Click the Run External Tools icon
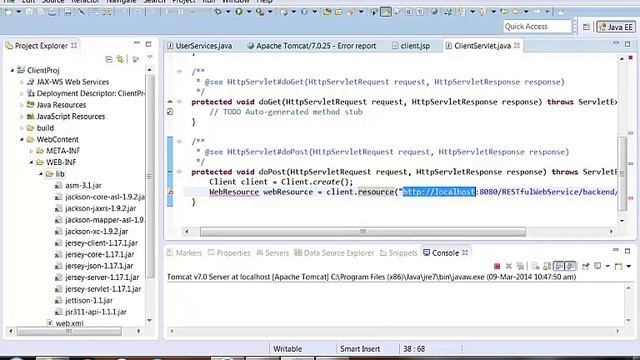The image size is (640, 360). pos(260,12)
